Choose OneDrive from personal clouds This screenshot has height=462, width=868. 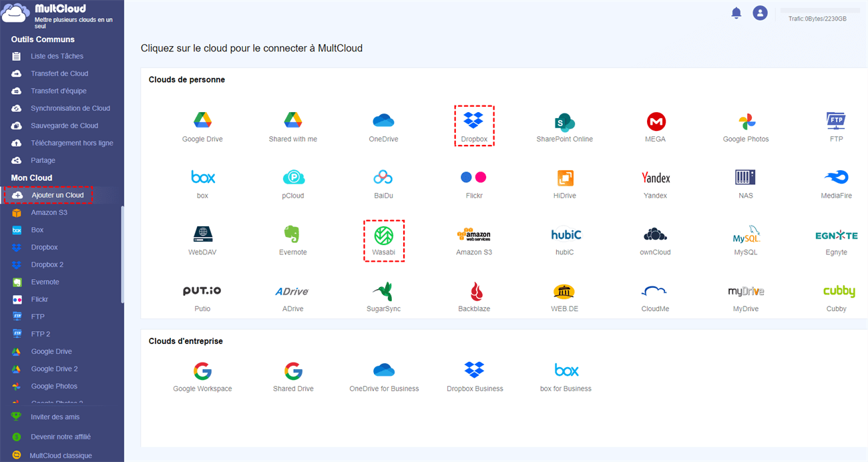pos(383,121)
